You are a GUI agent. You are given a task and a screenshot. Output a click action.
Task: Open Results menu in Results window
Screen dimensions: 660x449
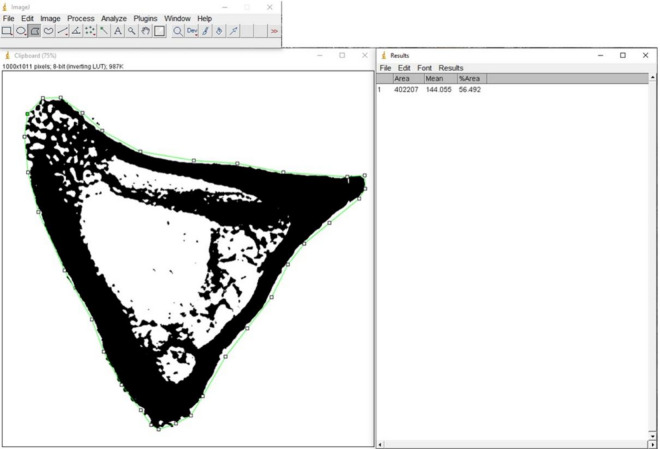click(451, 68)
